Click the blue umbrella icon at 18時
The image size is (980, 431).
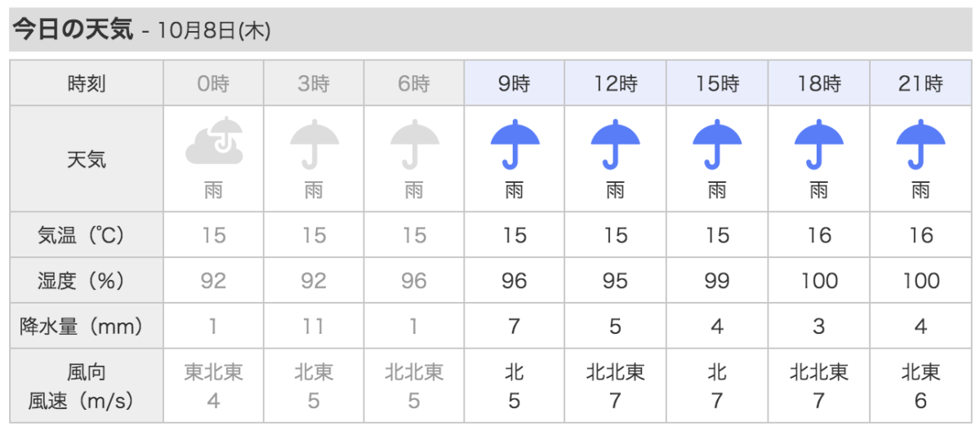(819, 144)
